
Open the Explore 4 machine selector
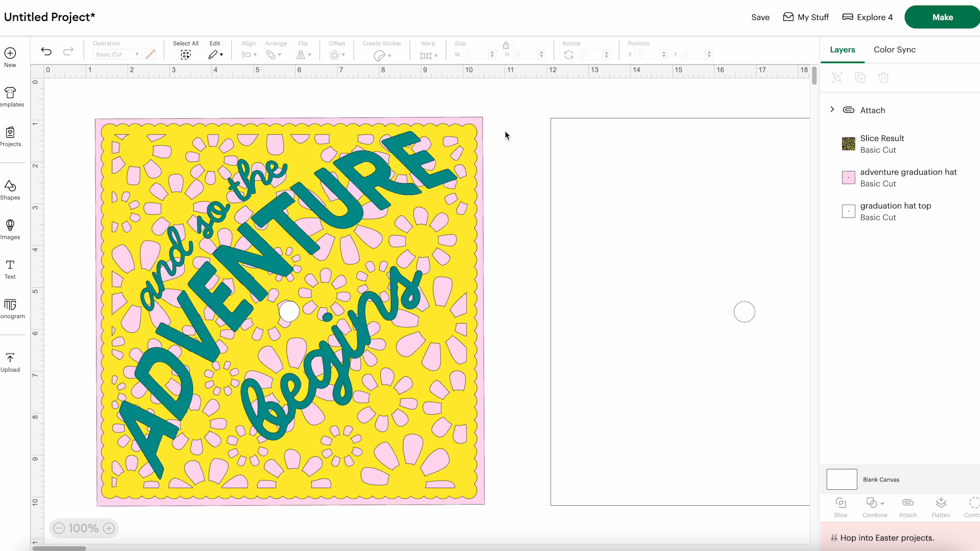tap(867, 17)
